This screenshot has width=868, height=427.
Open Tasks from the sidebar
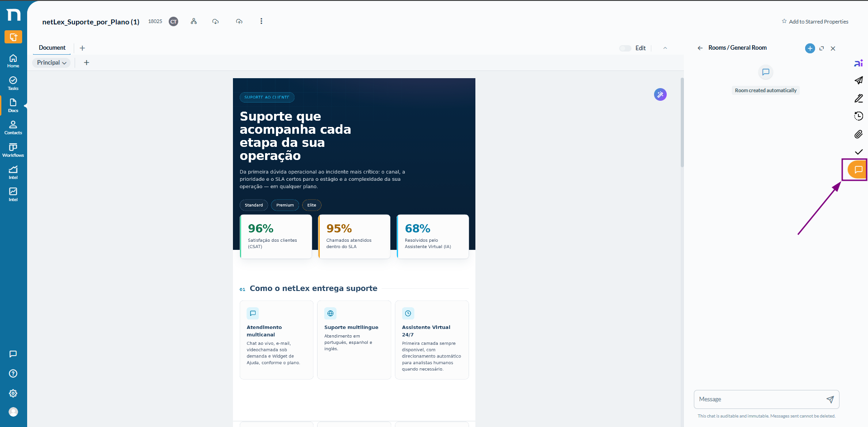(x=13, y=83)
